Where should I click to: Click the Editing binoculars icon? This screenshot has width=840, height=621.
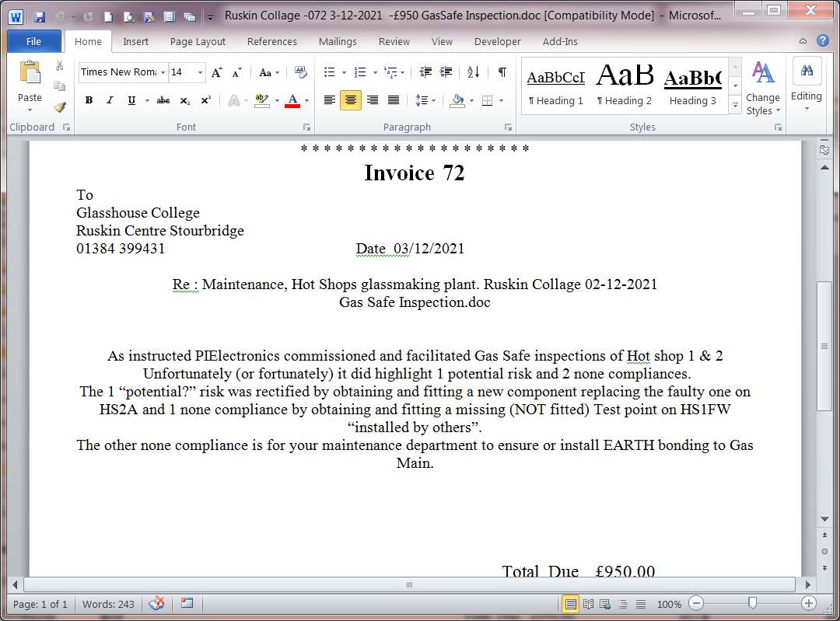tap(807, 71)
